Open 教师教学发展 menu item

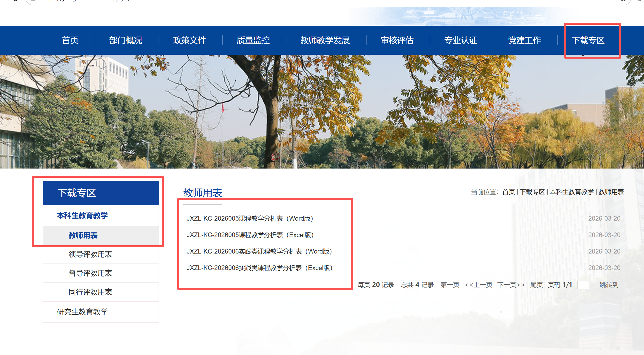(325, 40)
